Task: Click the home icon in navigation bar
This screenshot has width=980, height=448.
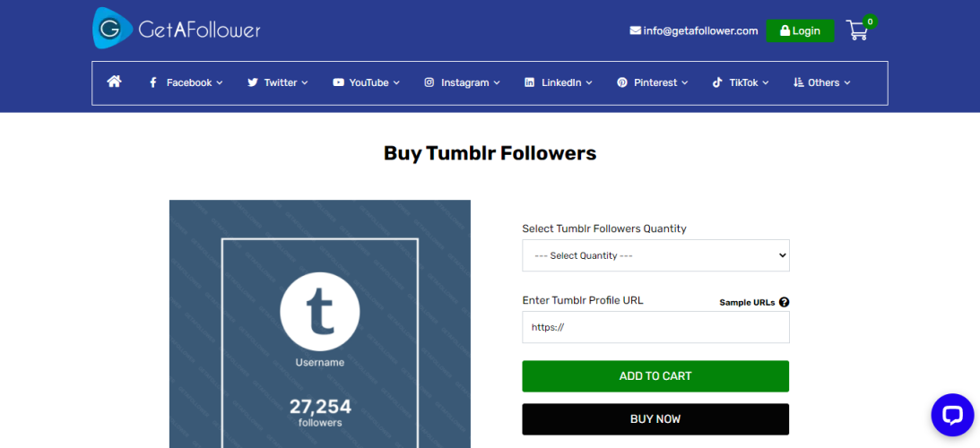Action: pos(114,82)
